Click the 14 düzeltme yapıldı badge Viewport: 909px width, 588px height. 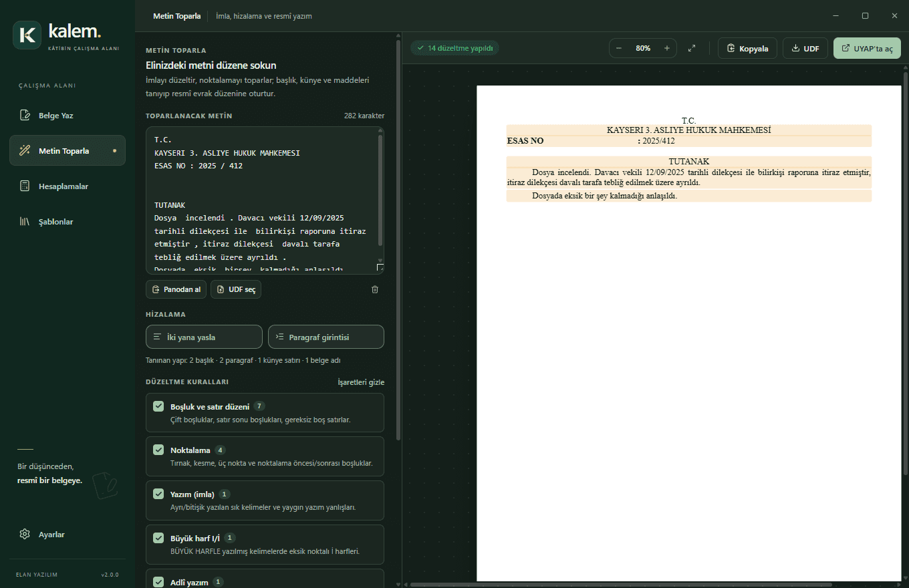tap(454, 48)
